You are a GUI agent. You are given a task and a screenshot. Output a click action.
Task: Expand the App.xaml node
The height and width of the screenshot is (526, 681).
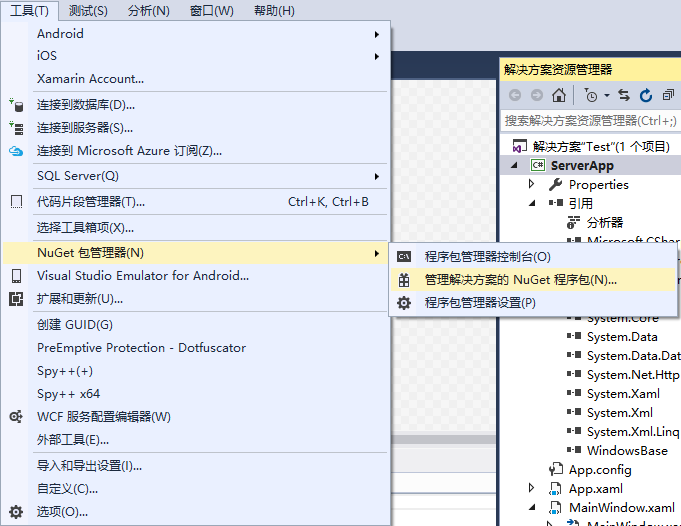(x=532, y=488)
